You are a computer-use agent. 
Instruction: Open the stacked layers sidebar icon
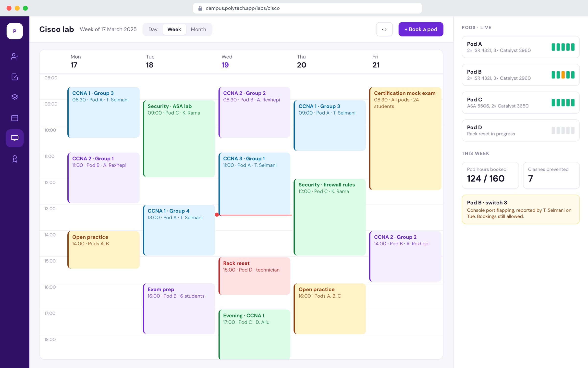[15, 97]
